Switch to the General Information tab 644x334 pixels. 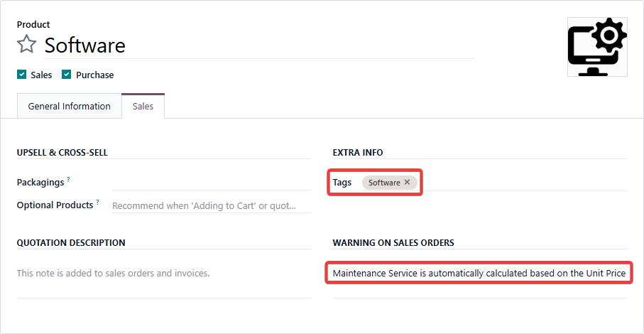[x=69, y=107]
